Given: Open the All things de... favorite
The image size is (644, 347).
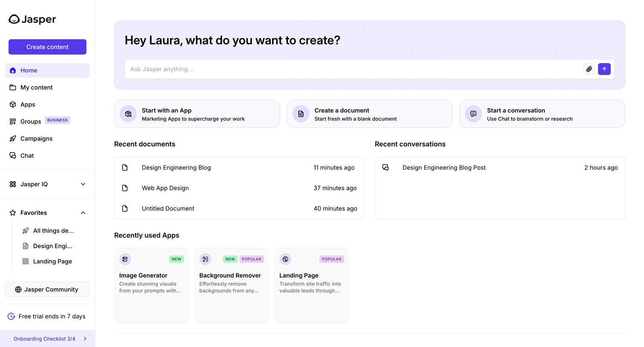Looking at the screenshot, I should pyautogui.click(x=53, y=231).
